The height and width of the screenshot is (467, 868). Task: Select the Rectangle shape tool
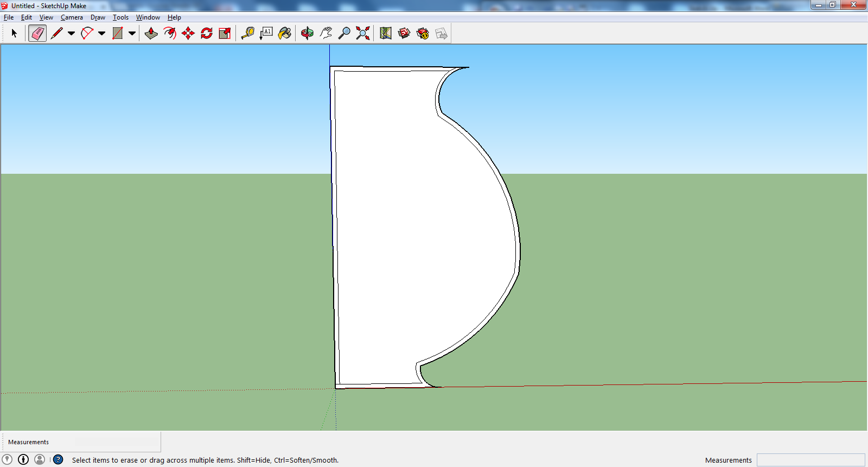pyautogui.click(x=117, y=33)
